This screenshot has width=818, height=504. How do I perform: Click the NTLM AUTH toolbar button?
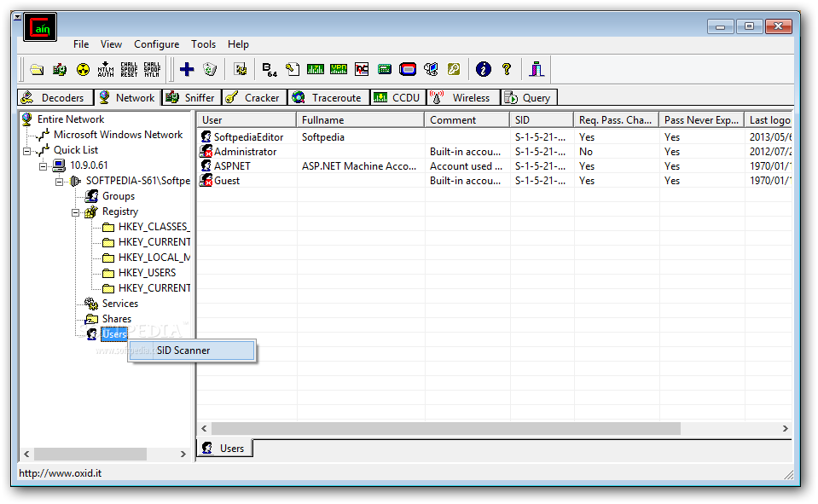click(x=106, y=69)
